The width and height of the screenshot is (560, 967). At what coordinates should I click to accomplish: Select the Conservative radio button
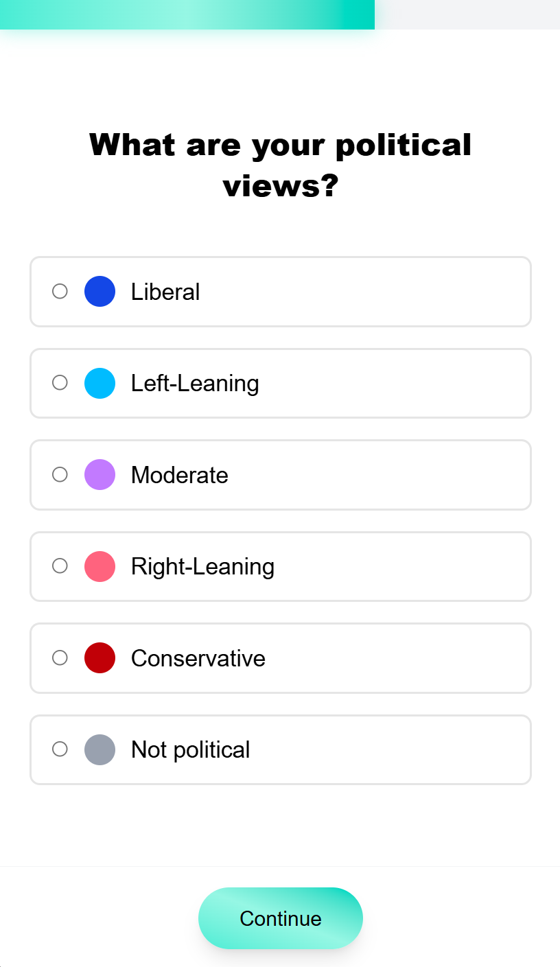point(60,657)
